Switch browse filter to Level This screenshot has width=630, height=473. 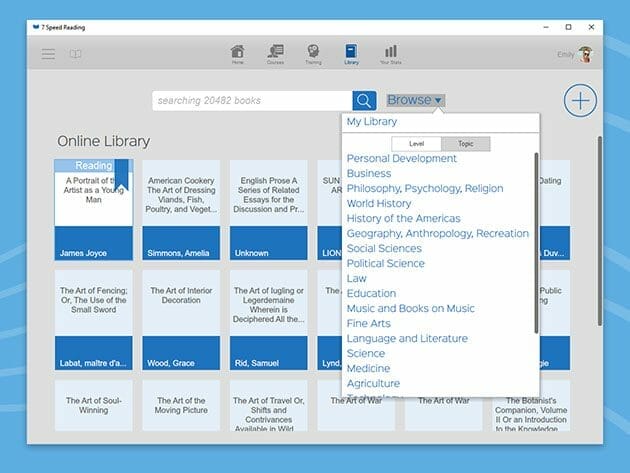[x=416, y=144]
